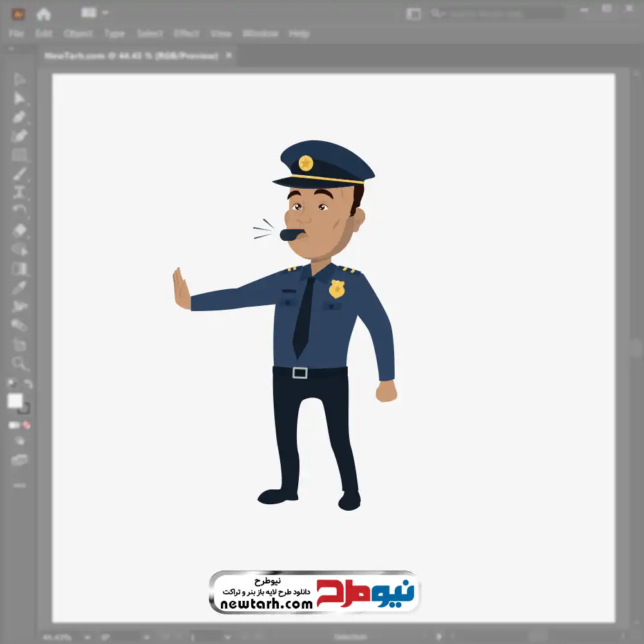Click the Selection status label in status bar
644x644 pixels.
[350, 637]
